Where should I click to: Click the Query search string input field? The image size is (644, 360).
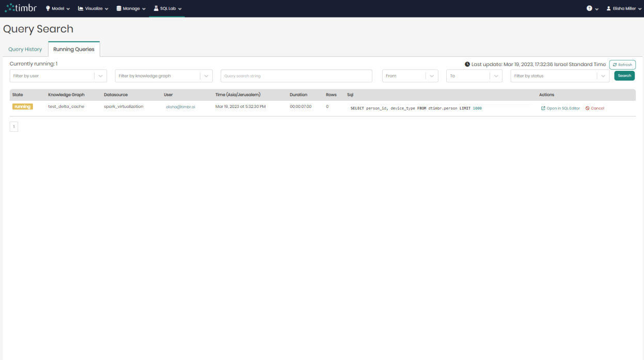point(296,75)
